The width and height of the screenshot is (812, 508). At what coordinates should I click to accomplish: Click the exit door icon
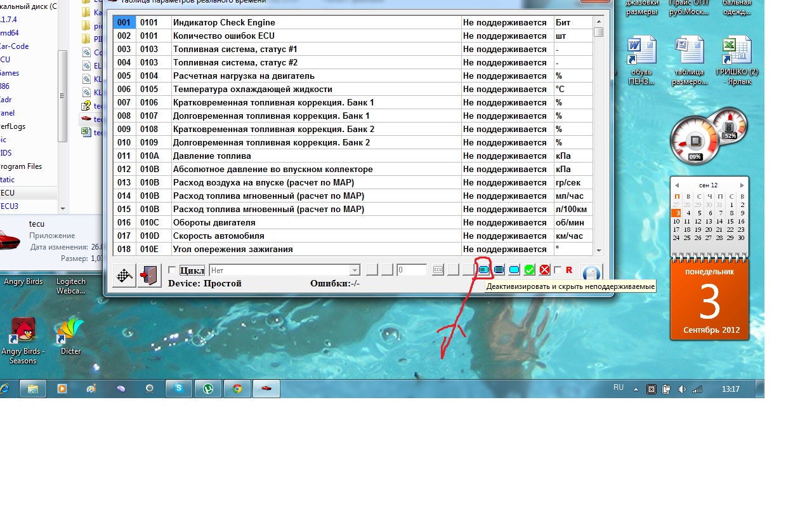pos(150,276)
